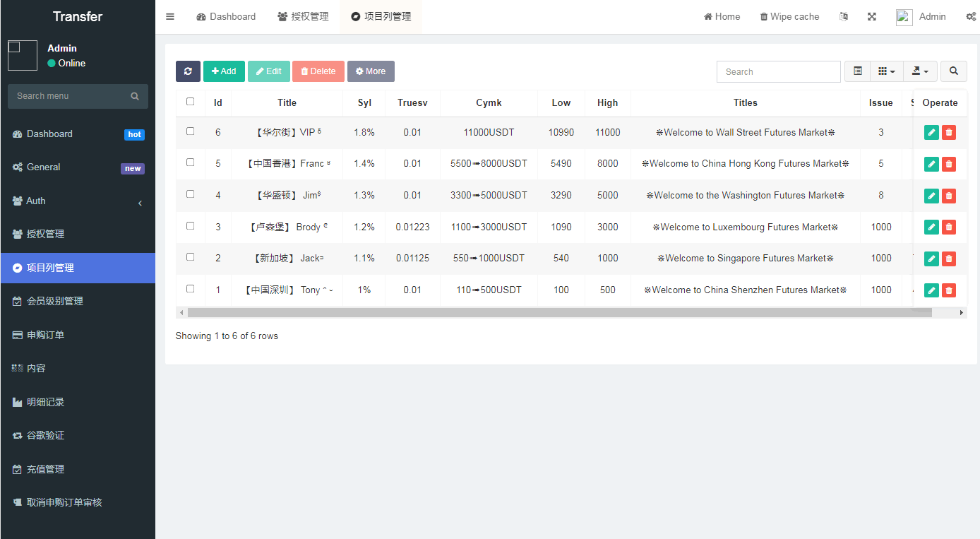Screen dimensions: 980x539
Task: Click the table's horizontal scrollbar
Action: 559,312
